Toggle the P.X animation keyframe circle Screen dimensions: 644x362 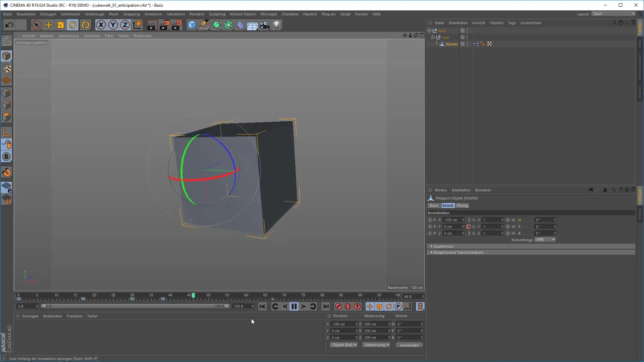[430, 220]
